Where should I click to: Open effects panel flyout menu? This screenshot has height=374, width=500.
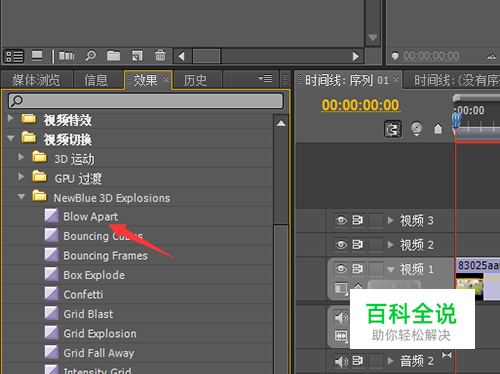point(266,79)
